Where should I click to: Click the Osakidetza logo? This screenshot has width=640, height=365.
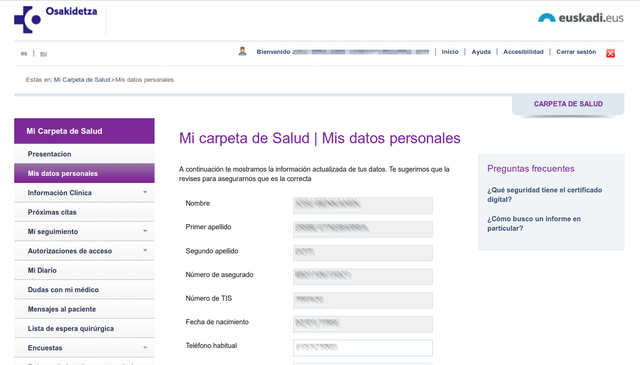tap(56, 19)
